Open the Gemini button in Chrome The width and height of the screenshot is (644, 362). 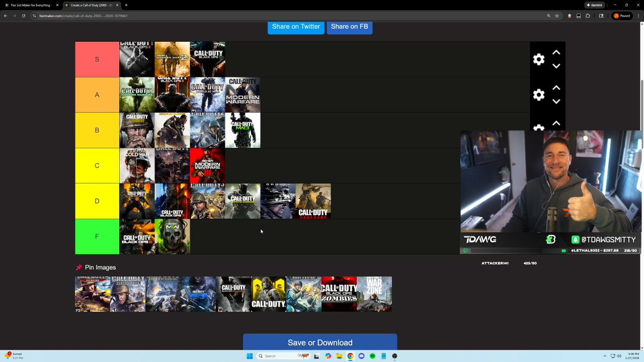tap(595, 5)
